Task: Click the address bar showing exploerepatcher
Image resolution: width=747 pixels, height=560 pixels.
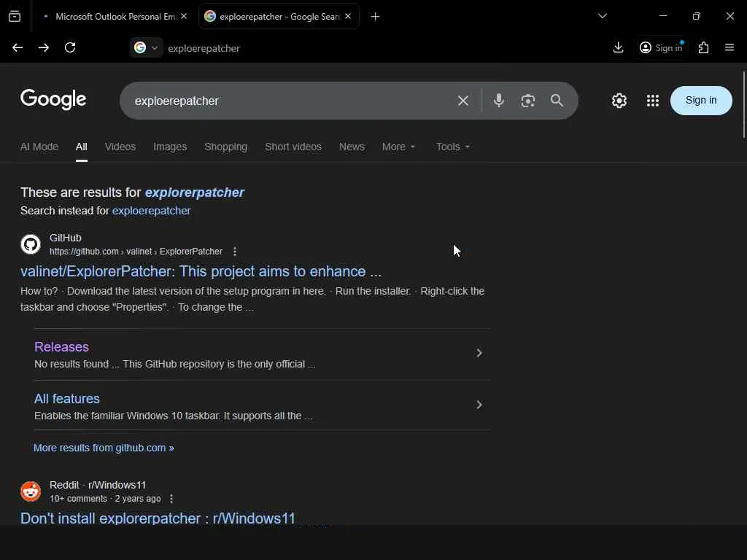Action: [x=204, y=48]
